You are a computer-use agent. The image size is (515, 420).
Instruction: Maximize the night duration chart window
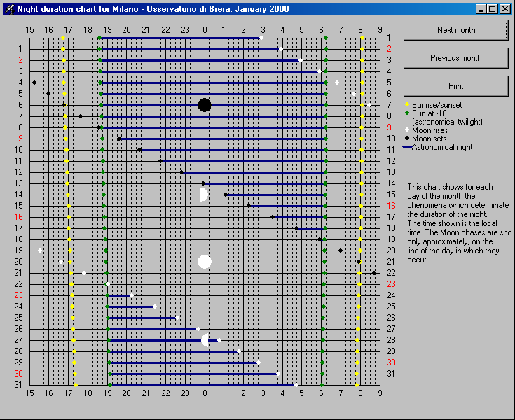[493, 9]
